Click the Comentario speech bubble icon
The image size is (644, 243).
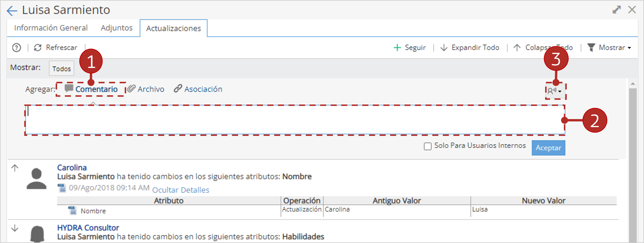click(x=69, y=88)
